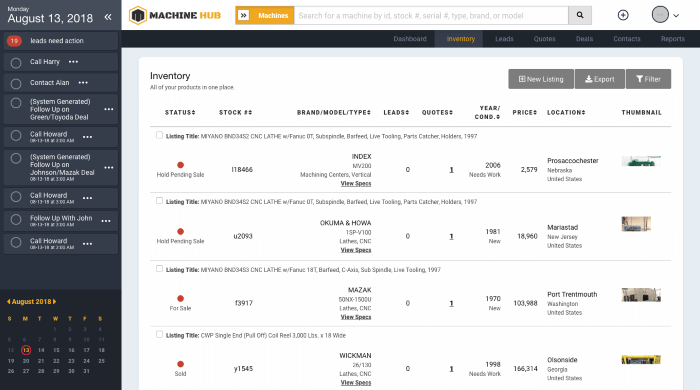700x390 pixels.
Task: Click red Sold status dot for y1545
Action: coord(180,364)
